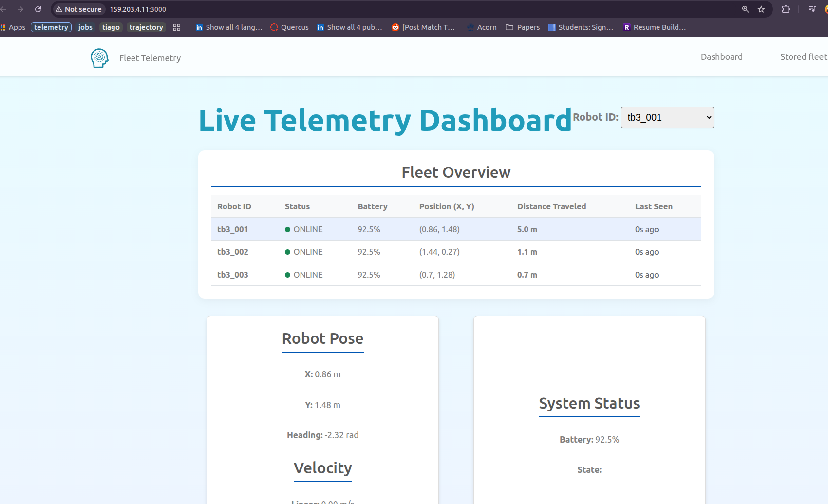
Task: Open the '[Post Match T…' Reddit bookmark
Action: [423, 27]
